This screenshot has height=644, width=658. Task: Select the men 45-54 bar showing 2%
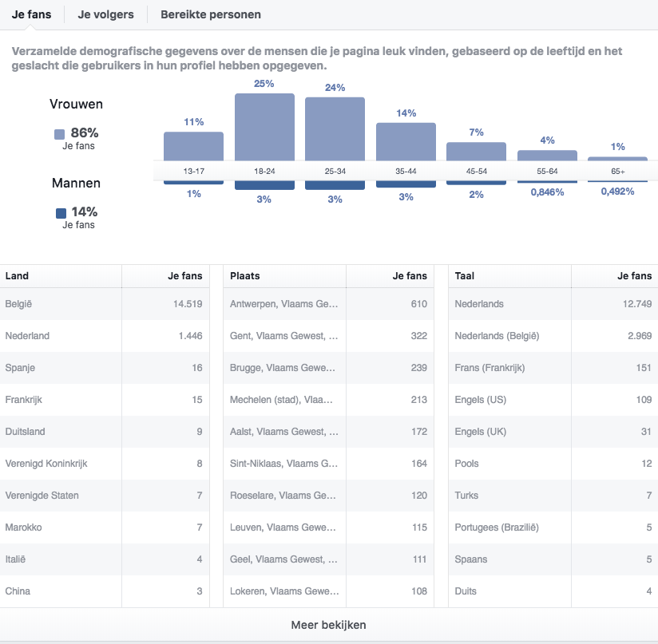point(476,183)
